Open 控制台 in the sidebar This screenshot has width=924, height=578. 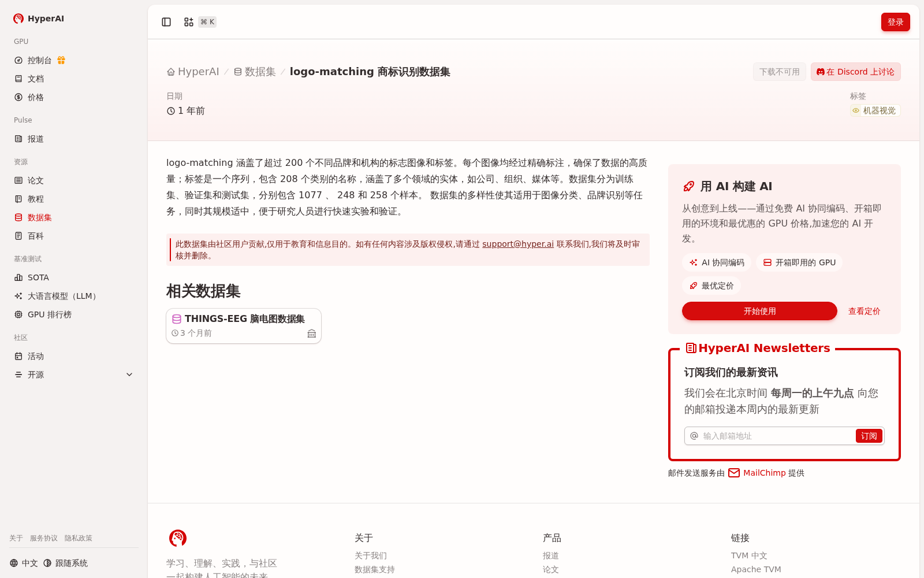(40, 60)
